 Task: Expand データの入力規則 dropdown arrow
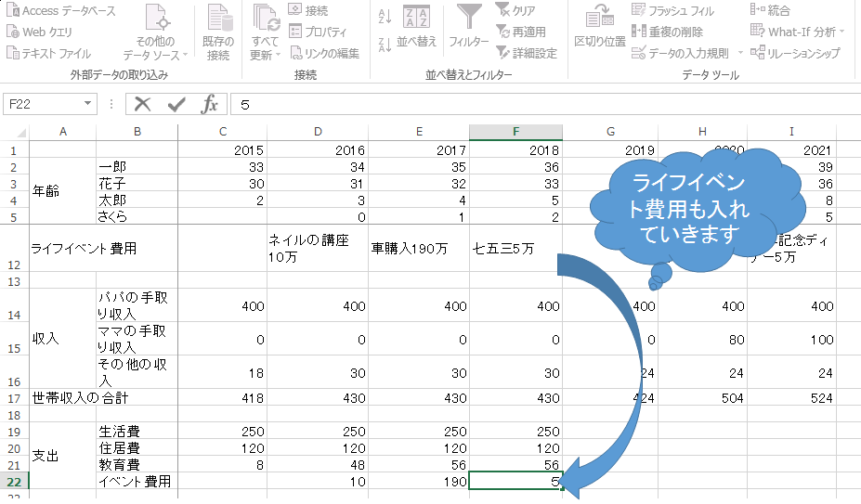pyautogui.click(x=740, y=53)
